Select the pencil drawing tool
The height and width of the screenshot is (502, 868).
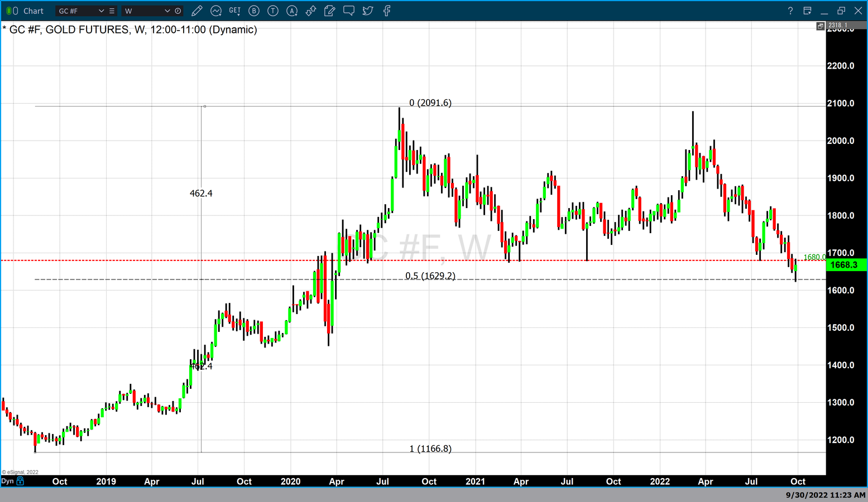(196, 11)
